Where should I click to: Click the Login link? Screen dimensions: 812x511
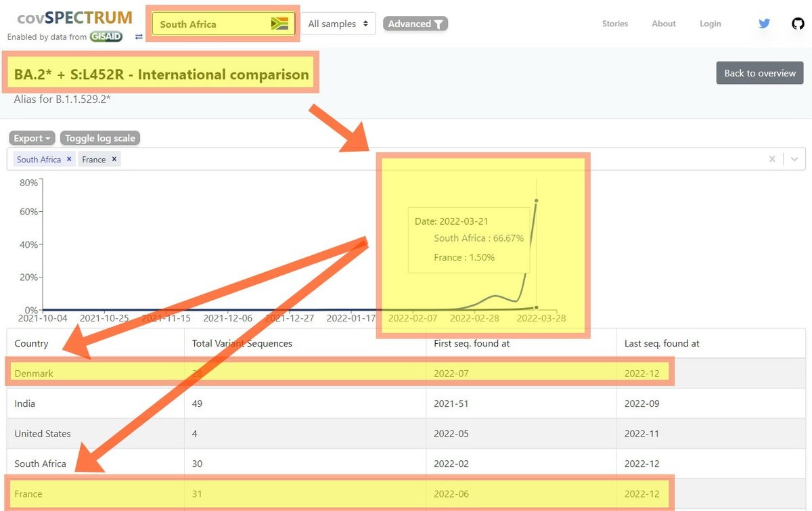coord(710,24)
